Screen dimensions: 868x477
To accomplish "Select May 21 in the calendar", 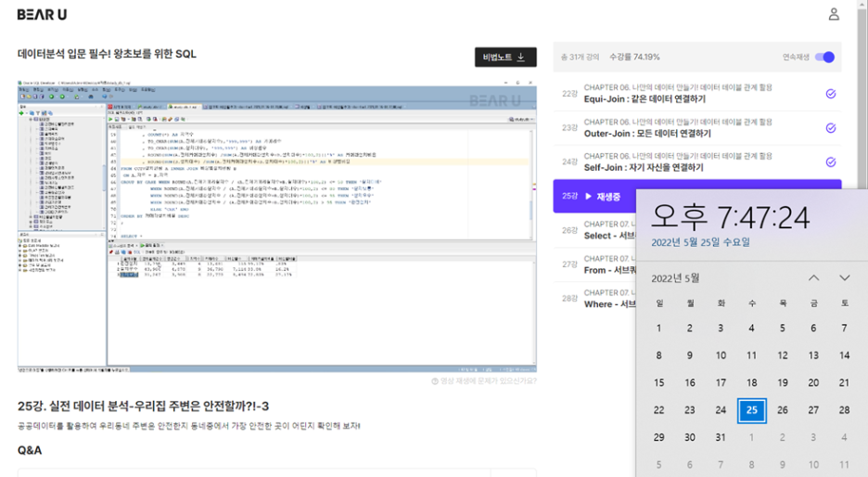I will (x=844, y=383).
